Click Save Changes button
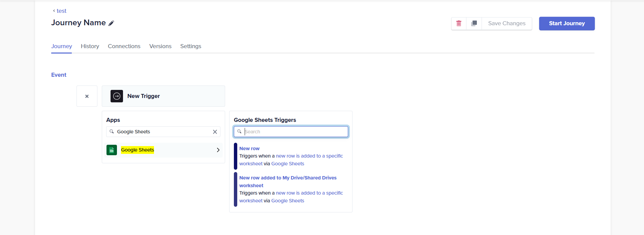The width and height of the screenshot is (644, 235). click(x=507, y=24)
